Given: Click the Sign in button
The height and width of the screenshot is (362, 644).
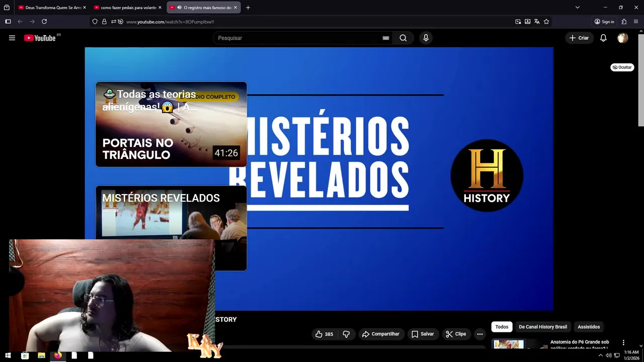Looking at the screenshot, I should [x=604, y=22].
